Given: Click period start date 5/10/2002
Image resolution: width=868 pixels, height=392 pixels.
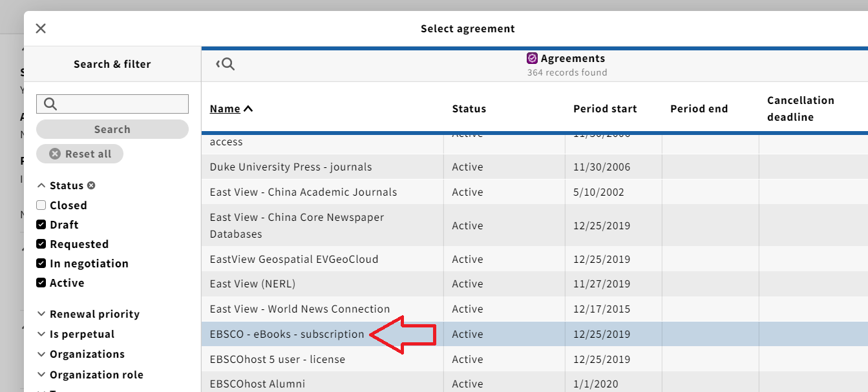Looking at the screenshot, I should (x=599, y=192).
